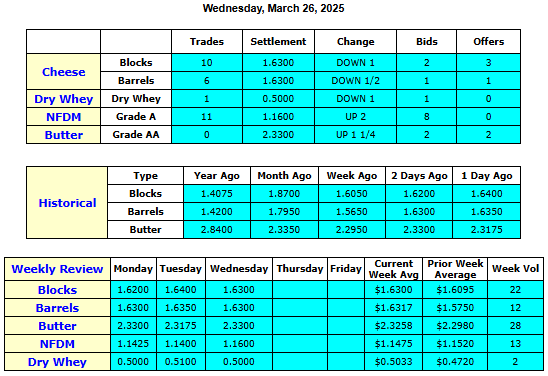Select the Dry Whey category link
Screen dimensions: 548x376
(64, 99)
